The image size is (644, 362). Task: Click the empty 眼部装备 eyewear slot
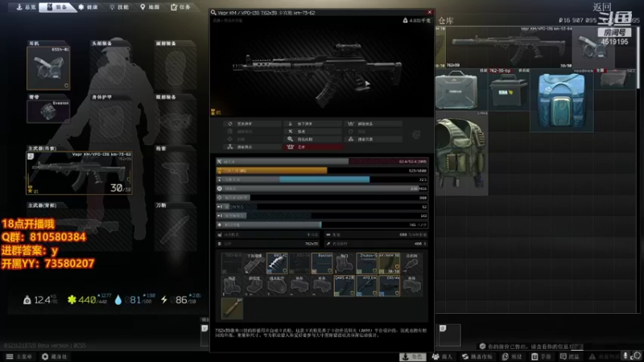click(x=175, y=121)
